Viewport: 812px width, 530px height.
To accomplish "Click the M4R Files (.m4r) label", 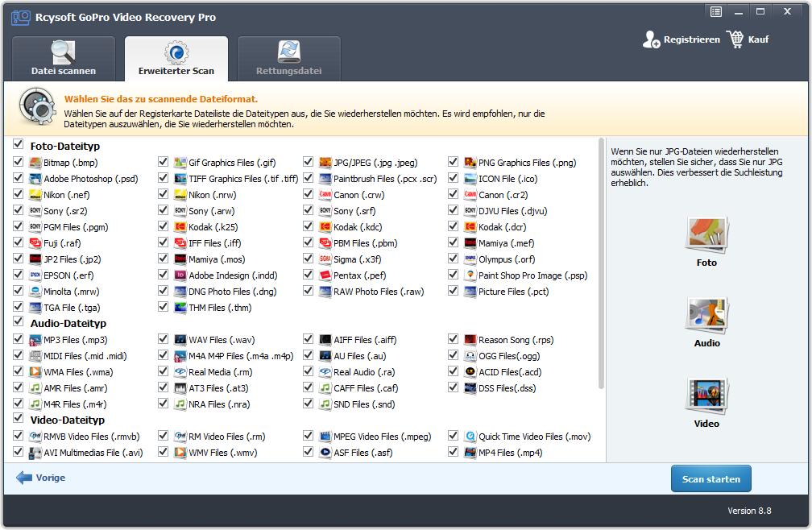I will [x=75, y=404].
